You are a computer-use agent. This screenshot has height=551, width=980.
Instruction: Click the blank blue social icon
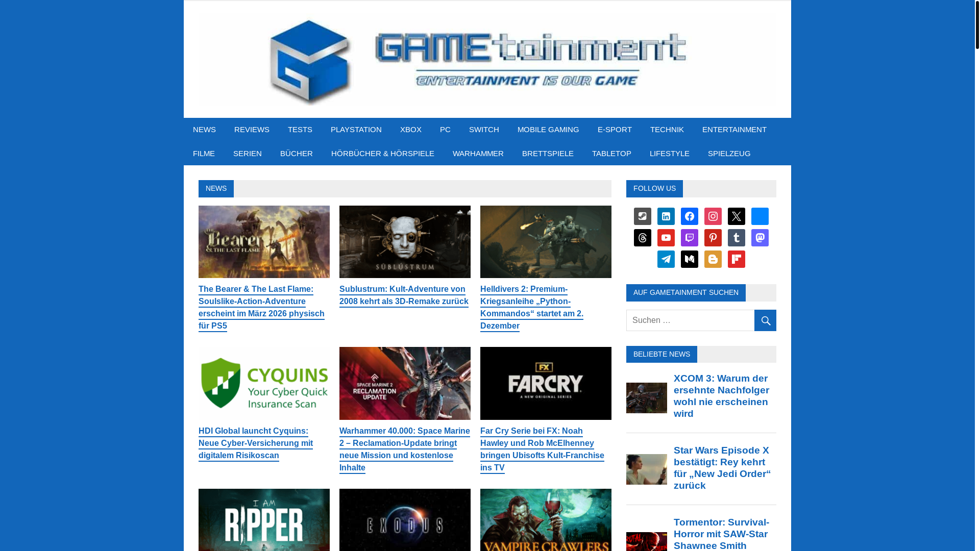coord(759,216)
